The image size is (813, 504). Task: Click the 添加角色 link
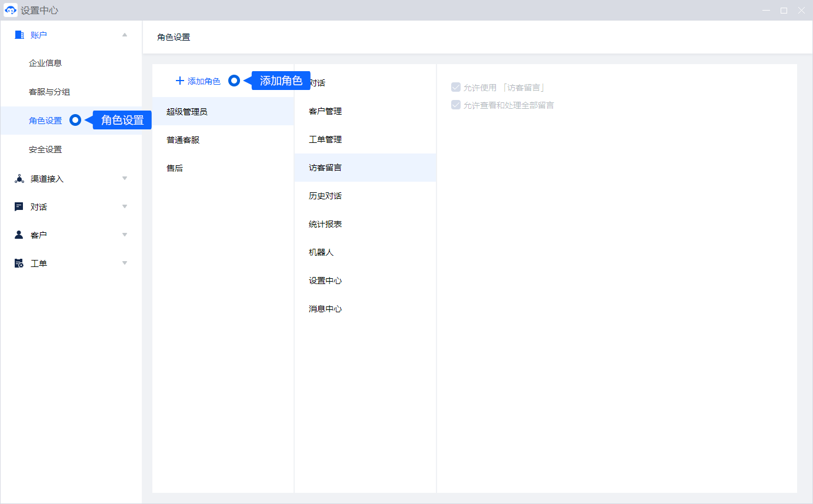[x=204, y=81]
